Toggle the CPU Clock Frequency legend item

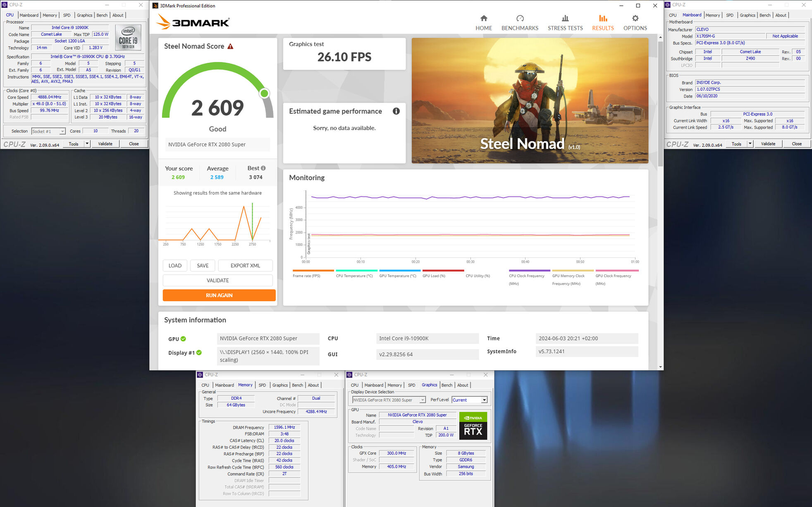(x=526, y=276)
